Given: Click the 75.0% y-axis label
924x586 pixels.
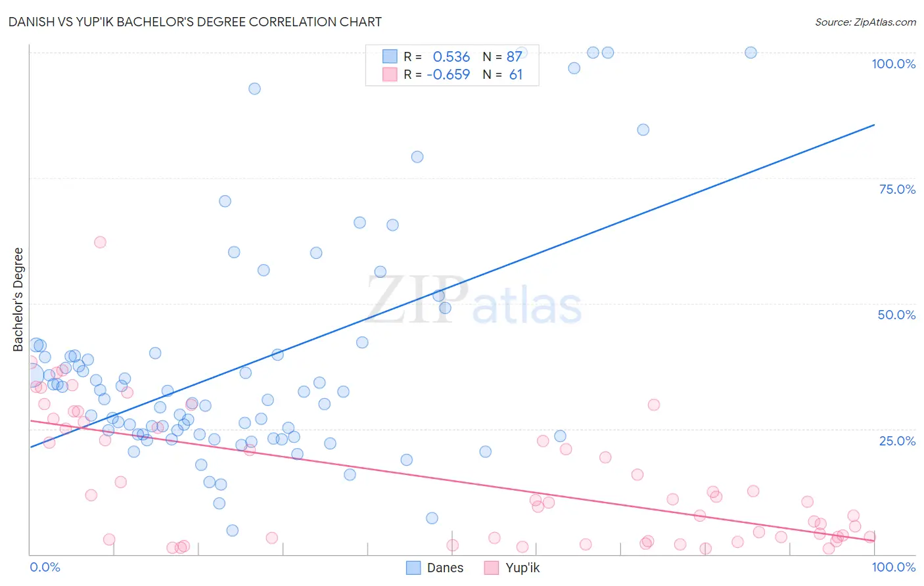Looking at the screenshot, I should click(x=897, y=189).
